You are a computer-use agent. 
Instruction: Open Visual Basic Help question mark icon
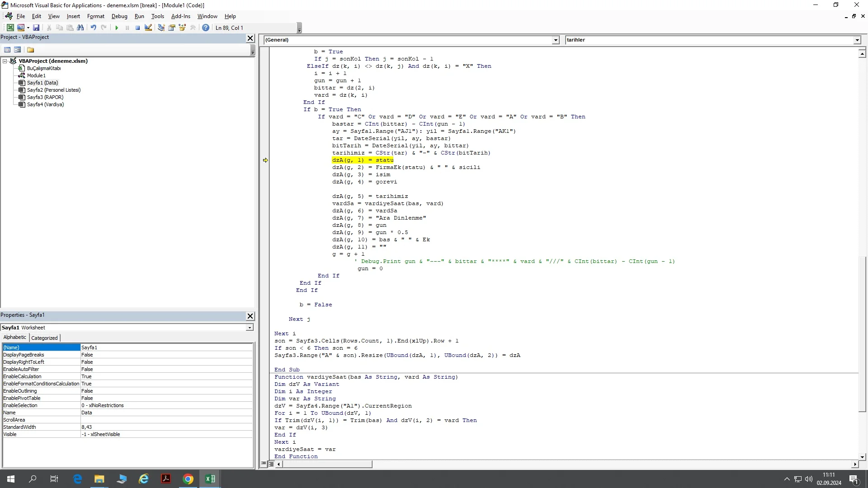point(206,28)
